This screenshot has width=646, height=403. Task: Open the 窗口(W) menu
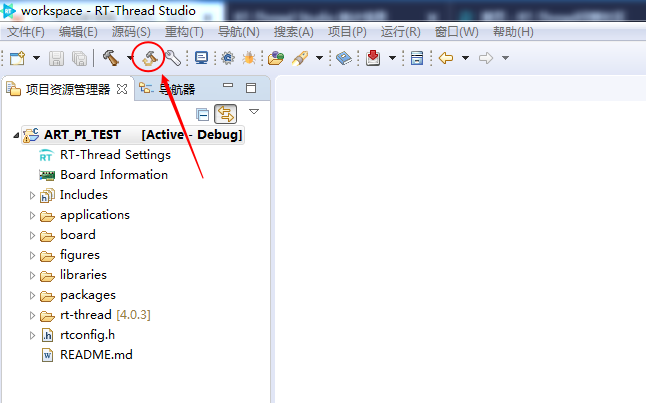456,32
